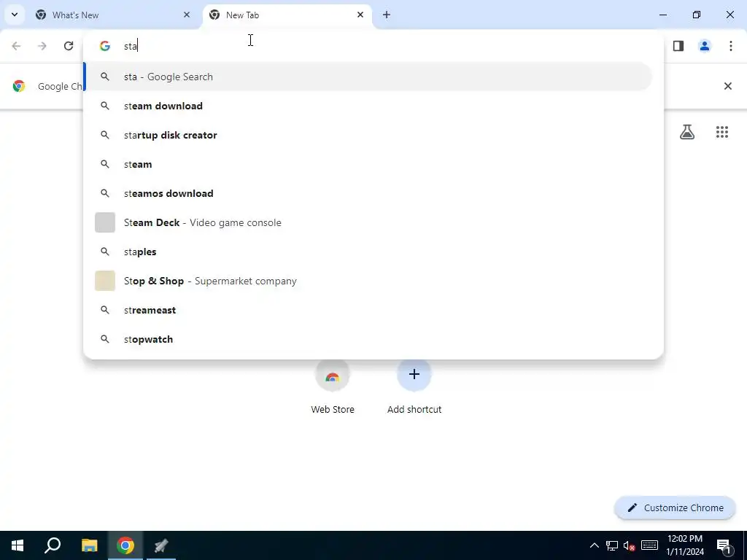
Task: Open the side panel
Action: [678, 46]
